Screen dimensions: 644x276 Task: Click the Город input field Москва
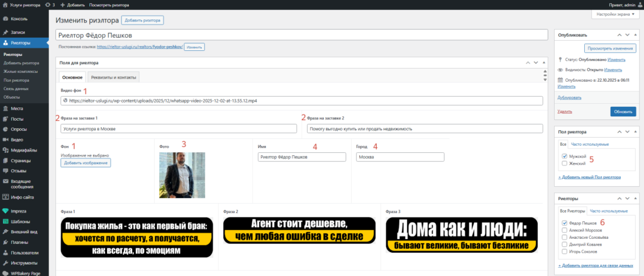click(400, 157)
